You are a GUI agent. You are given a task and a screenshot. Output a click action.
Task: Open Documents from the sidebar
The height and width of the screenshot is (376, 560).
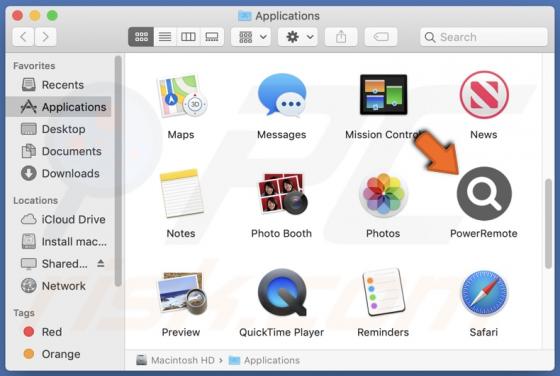click(59, 151)
